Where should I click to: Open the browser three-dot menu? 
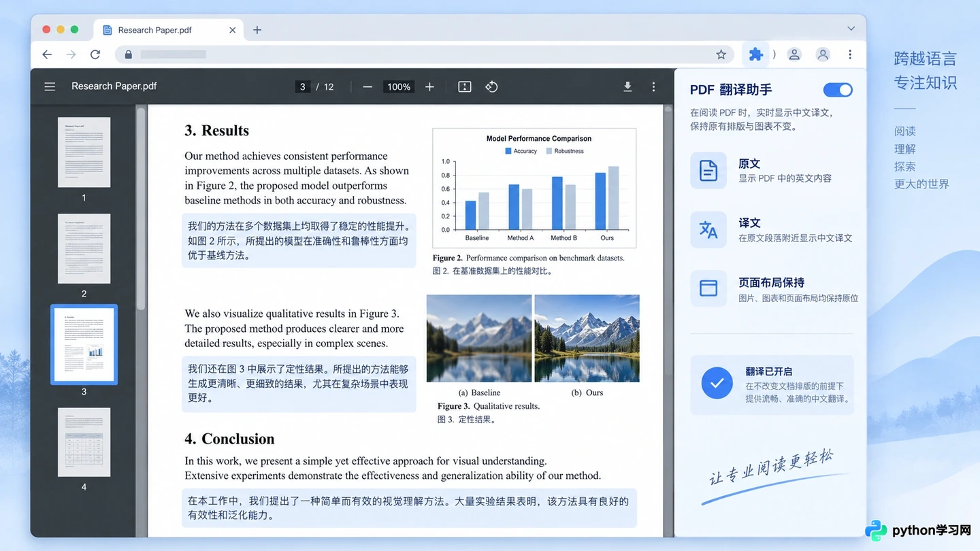(850, 54)
